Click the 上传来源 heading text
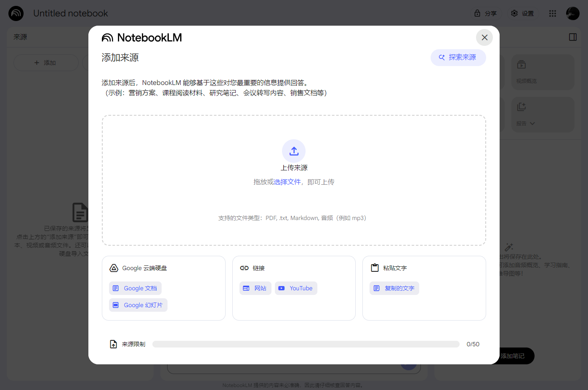The height and width of the screenshot is (390, 588). click(x=294, y=167)
